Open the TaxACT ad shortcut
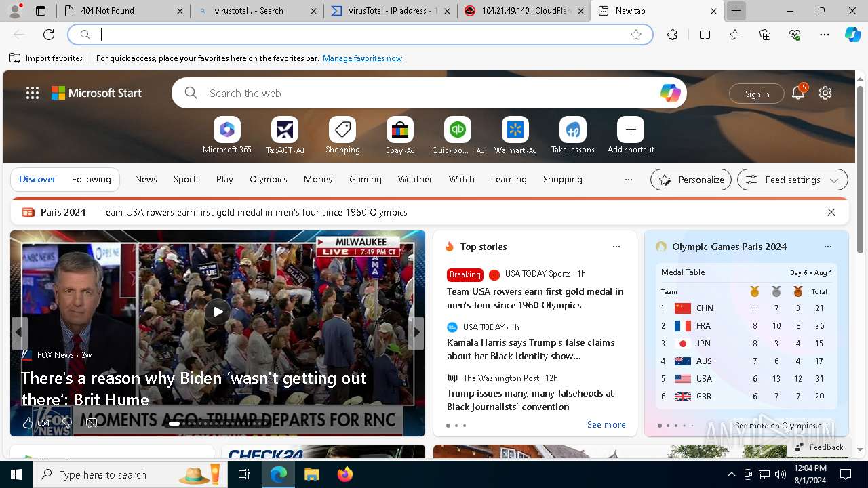868x488 pixels. [x=285, y=136]
